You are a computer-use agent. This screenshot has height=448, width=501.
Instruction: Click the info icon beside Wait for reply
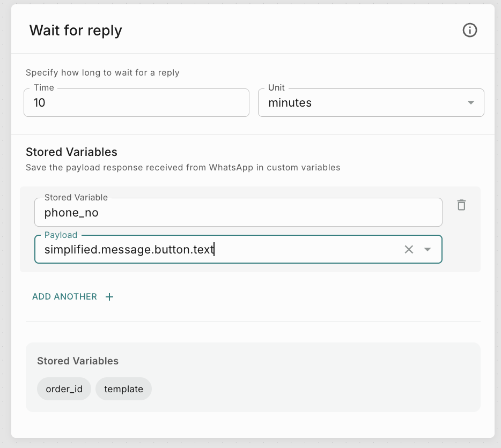tap(469, 31)
